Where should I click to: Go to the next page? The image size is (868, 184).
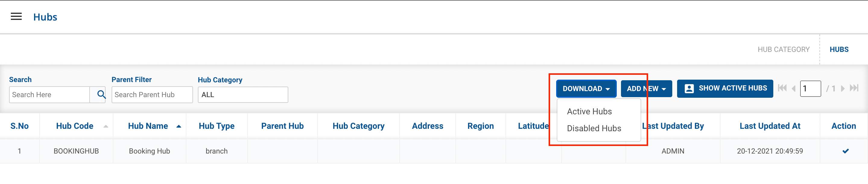point(843,89)
